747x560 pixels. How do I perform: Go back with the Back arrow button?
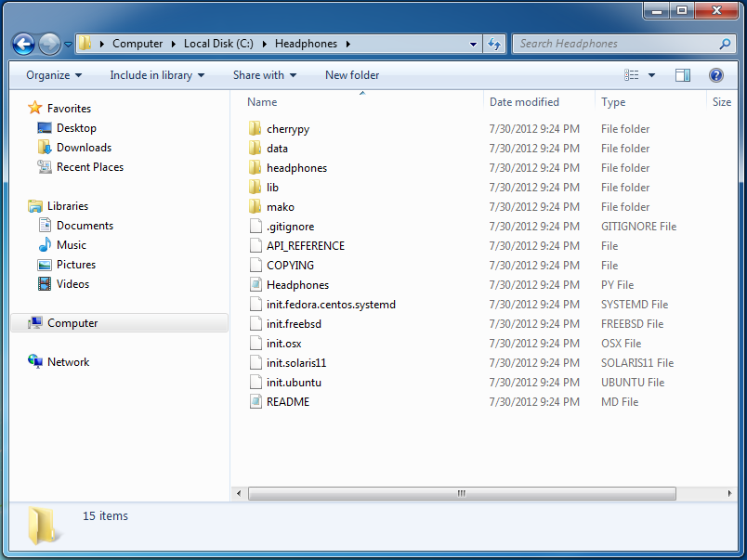coord(23,45)
